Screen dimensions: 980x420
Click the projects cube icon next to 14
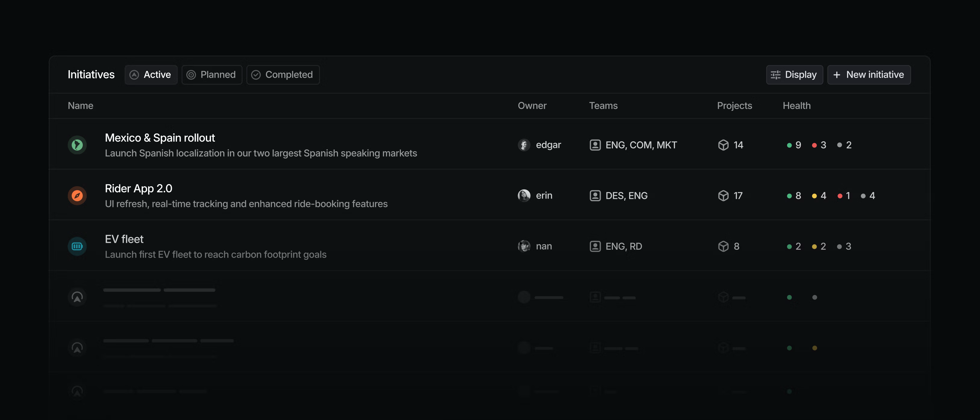click(x=723, y=145)
